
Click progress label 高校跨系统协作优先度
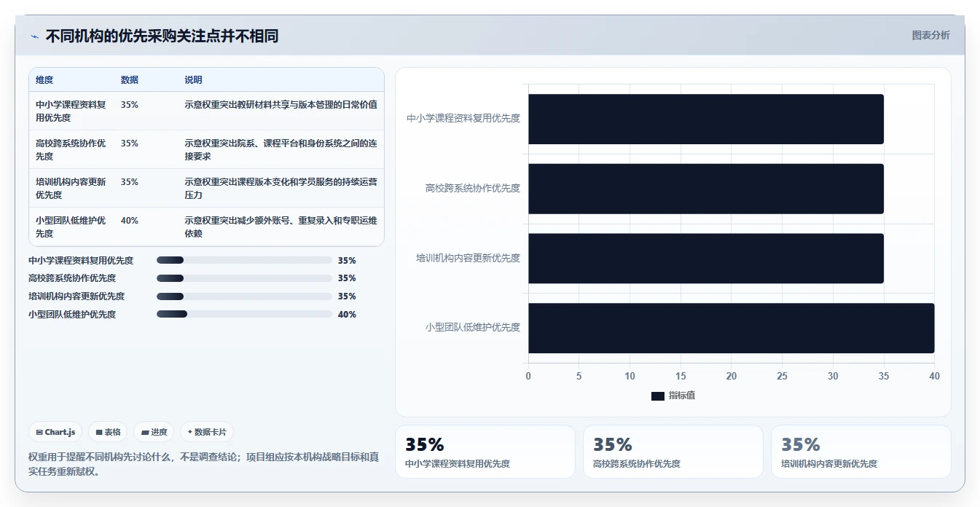pyautogui.click(x=72, y=278)
